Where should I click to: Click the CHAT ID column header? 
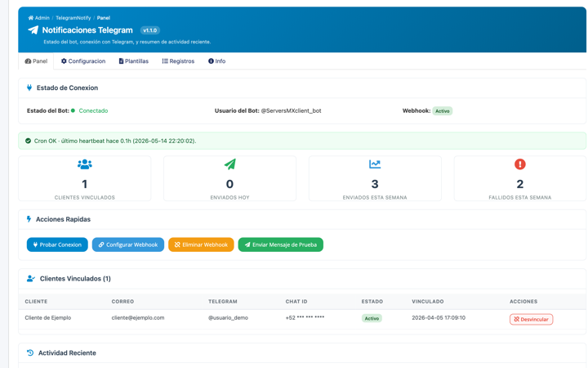[x=296, y=302]
